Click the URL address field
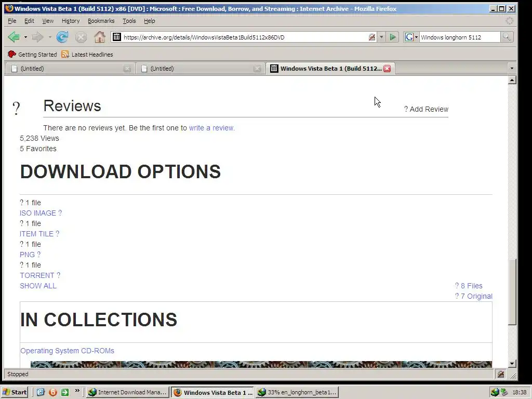532x399 pixels. (244, 37)
